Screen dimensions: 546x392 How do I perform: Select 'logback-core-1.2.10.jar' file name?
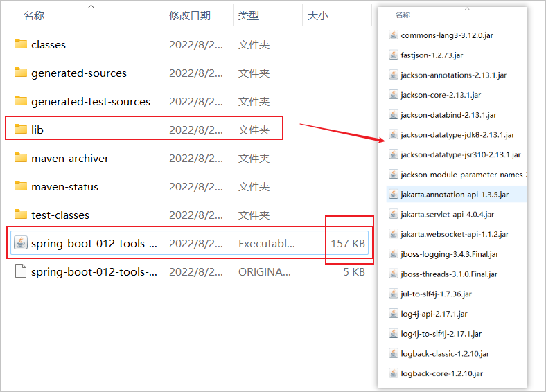[x=442, y=373]
